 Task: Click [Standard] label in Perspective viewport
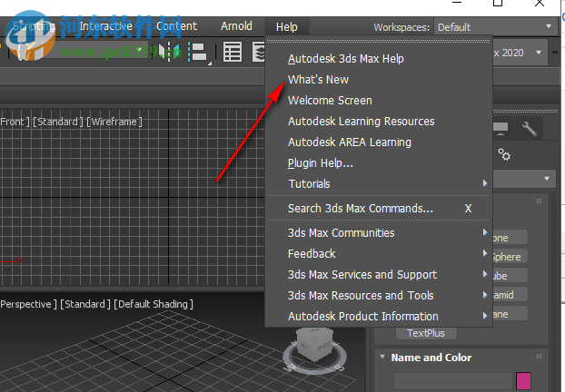coord(85,304)
